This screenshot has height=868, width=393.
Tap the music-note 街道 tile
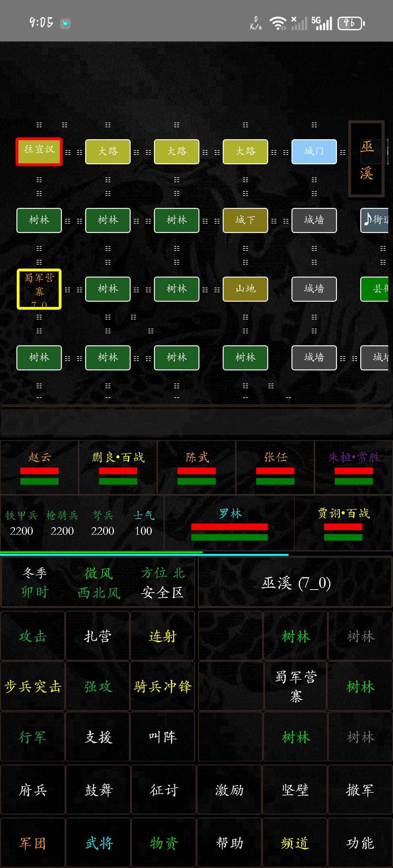coord(375,220)
